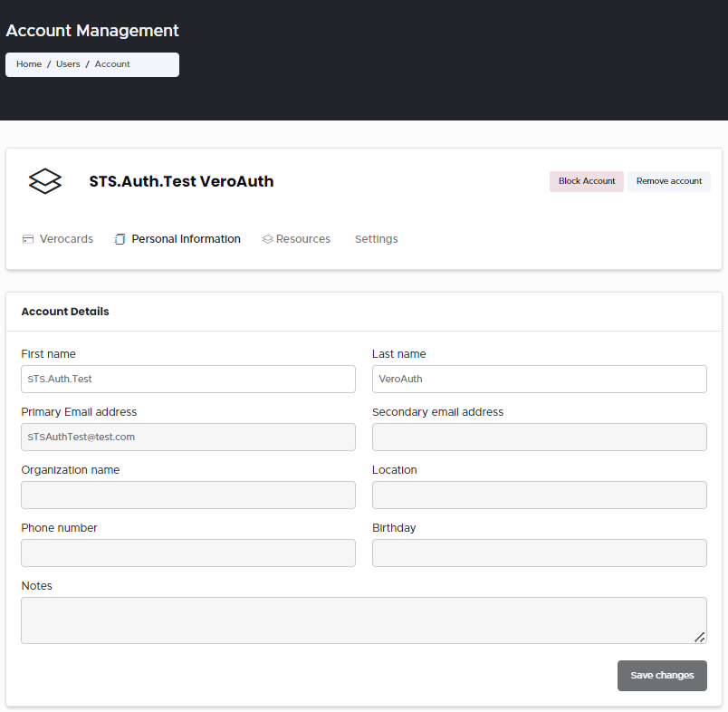728x712 pixels.
Task: Focus the Last name input field
Action: (539, 380)
